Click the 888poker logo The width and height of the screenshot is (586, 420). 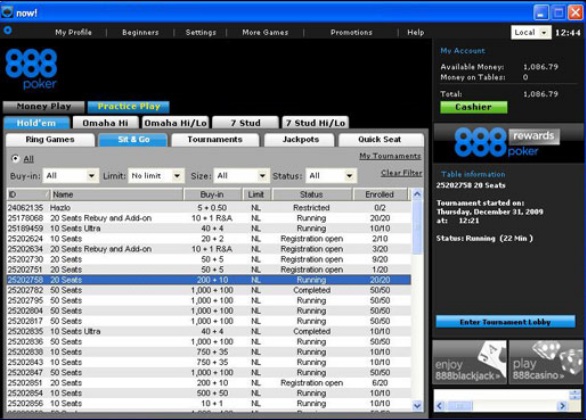coord(31,69)
